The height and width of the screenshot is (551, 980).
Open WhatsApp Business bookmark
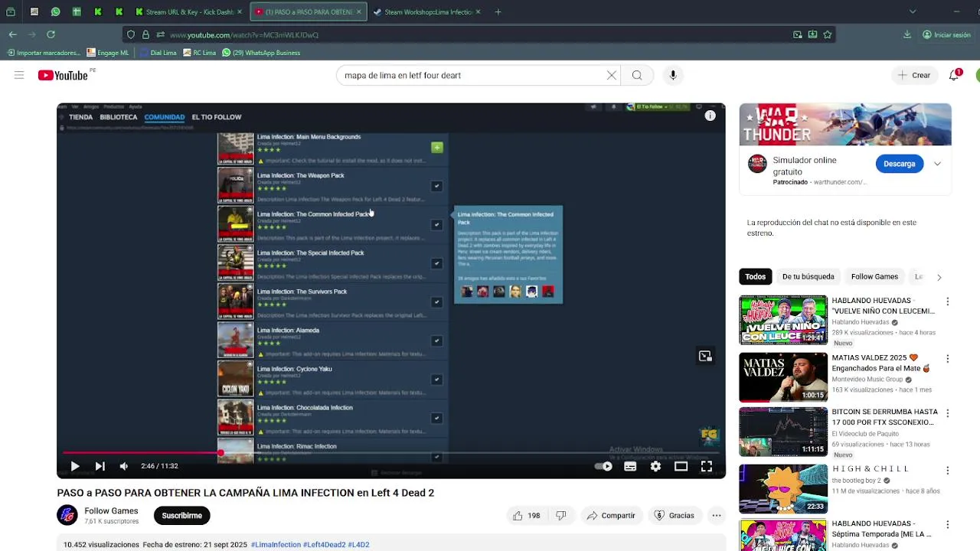pyautogui.click(x=261, y=53)
